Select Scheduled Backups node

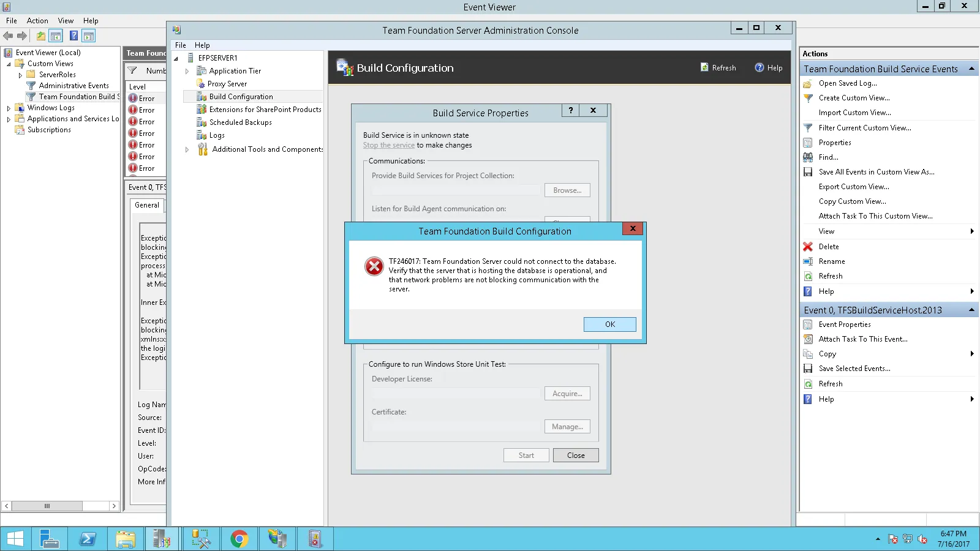click(x=240, y=122)
